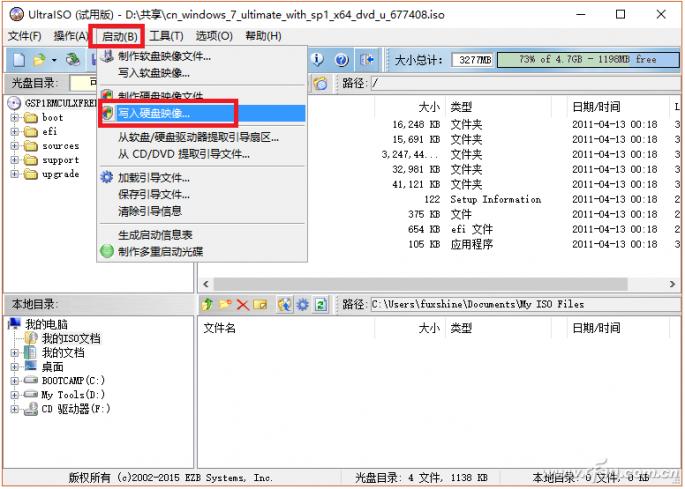Image resolution: width=685 pixels, height=489 pixels.
Task: Click the 启动(B) menu
Action: pos(120,36)
